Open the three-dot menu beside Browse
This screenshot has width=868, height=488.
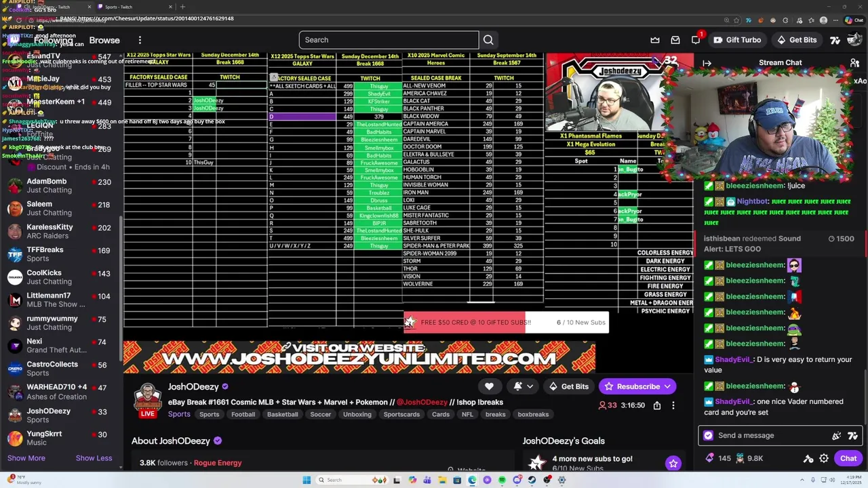[140, 40]
